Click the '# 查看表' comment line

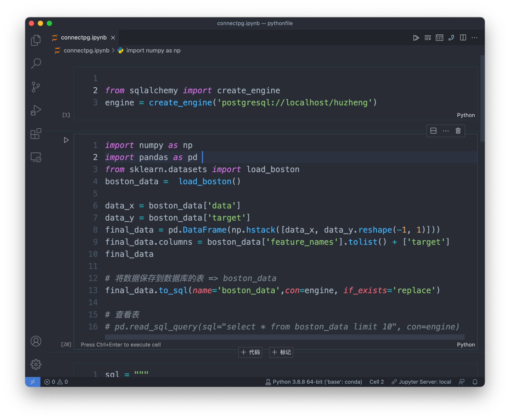122,315
